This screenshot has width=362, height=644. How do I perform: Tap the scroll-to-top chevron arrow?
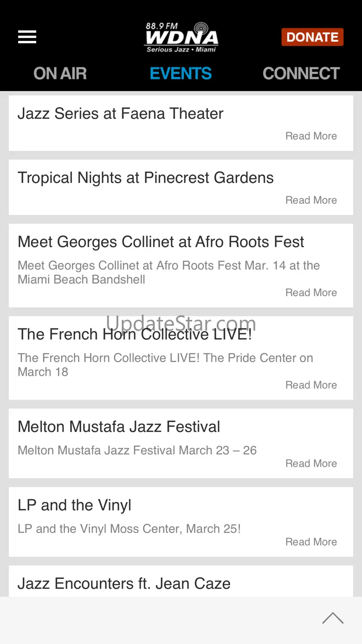[x=333, y=618]
